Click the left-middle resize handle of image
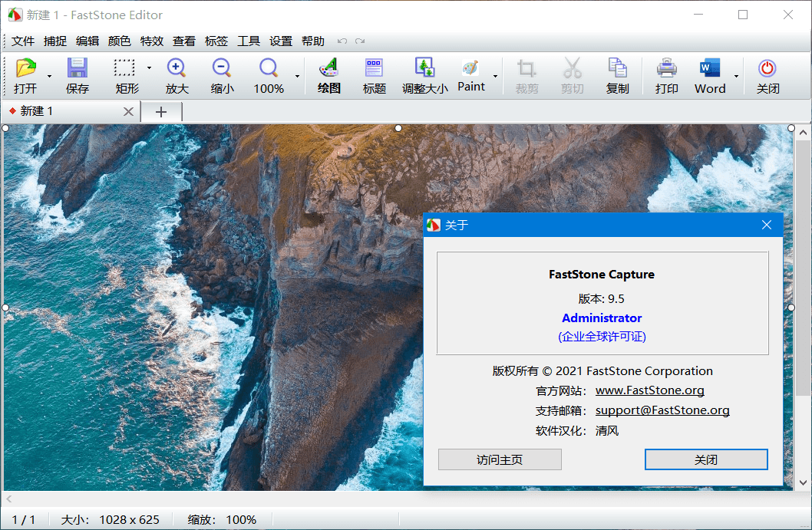Screen dimensions: 812x530 (x=5, y=308)
